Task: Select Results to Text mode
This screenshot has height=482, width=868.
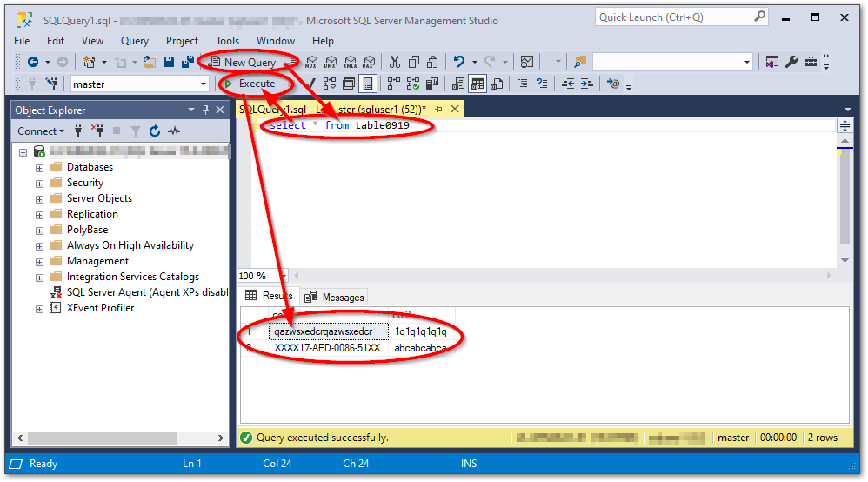Action: (458, 84)
